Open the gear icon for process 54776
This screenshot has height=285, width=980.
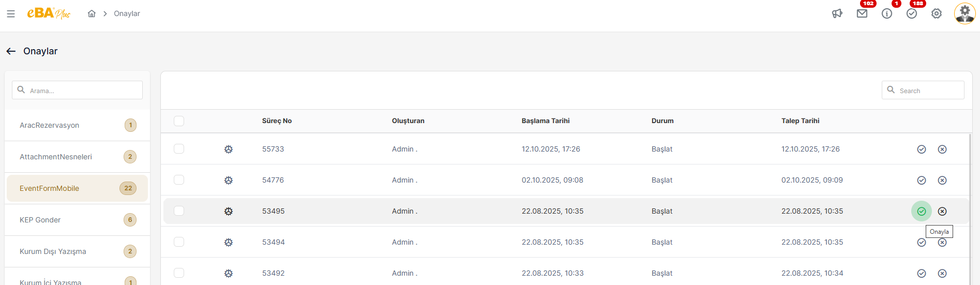(x=229, y=181)
